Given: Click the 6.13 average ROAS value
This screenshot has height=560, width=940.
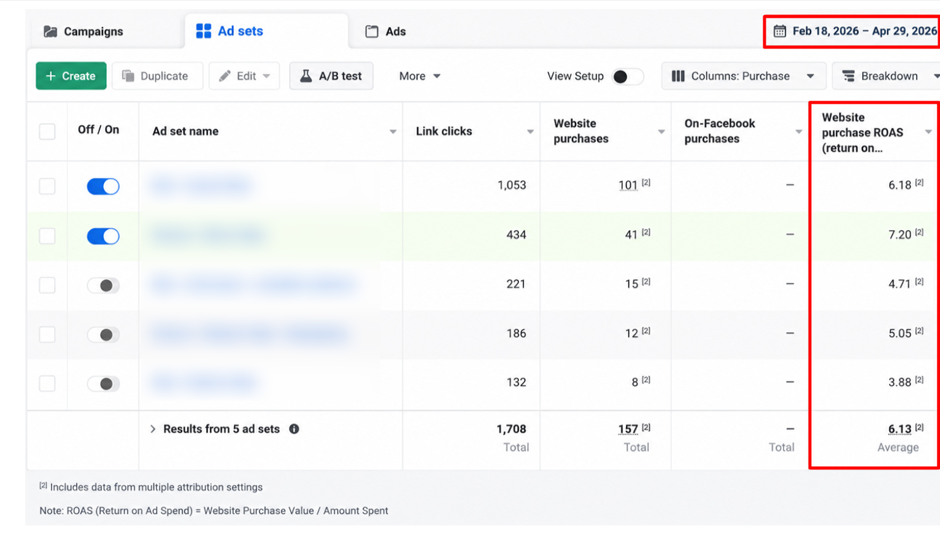Looking at the screenshot, I should point(900,429).
